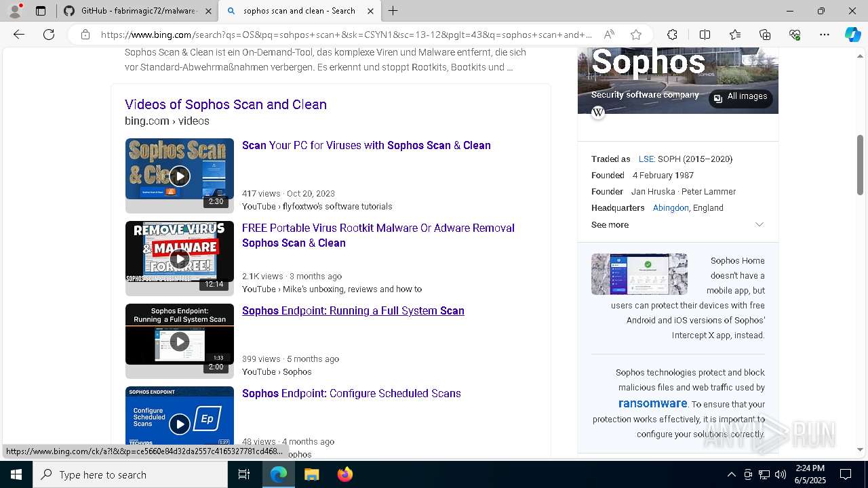Click the scrollbar down arrow
The image size is (868, 488).
pyautogui.click(x=860, y=449)
